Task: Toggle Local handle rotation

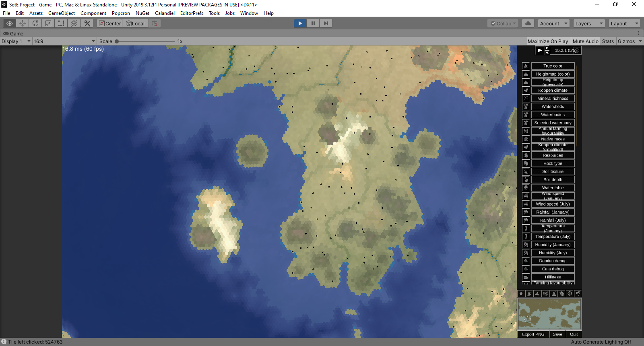Action: pyautogui.click(x=135, y=23)
